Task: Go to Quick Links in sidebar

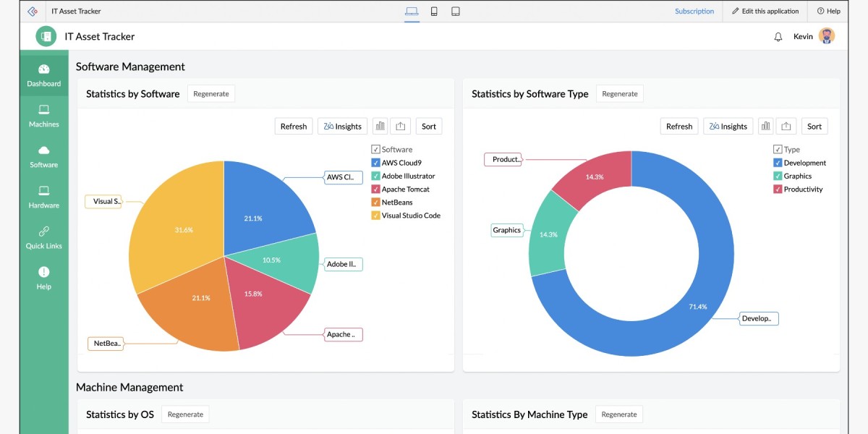Action: [x=44, y=237]
